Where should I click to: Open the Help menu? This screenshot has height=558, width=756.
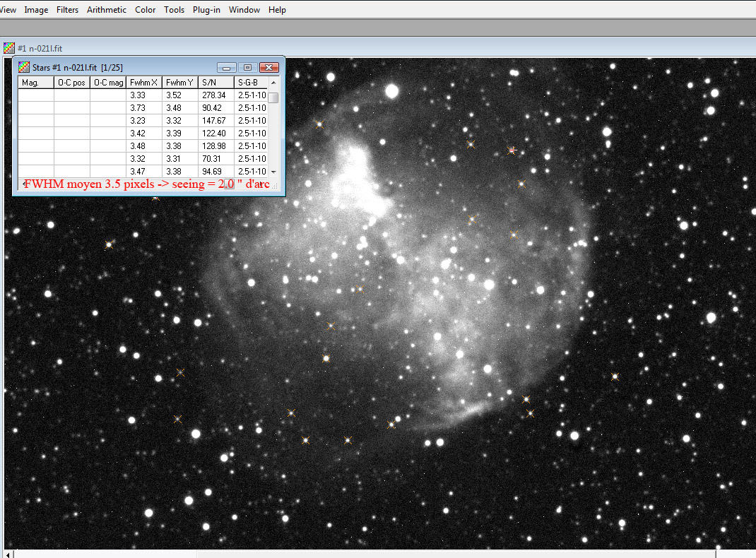(277, 10)
